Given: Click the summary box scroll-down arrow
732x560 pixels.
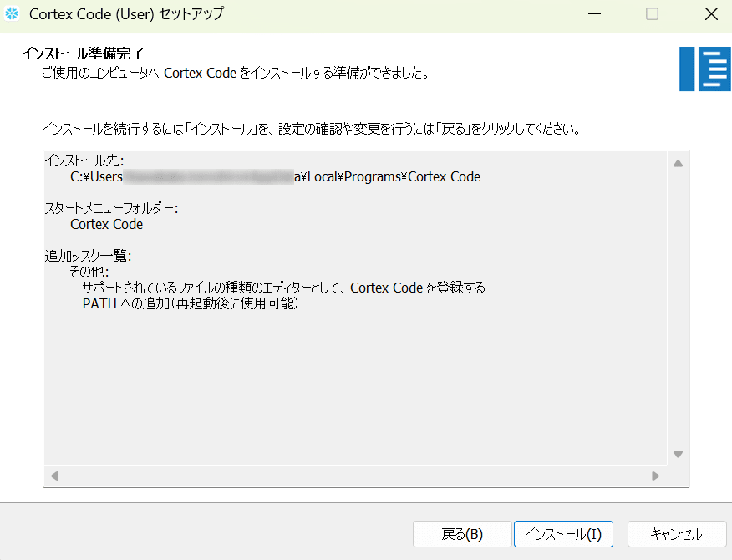Looking at the screenshot, I should pyautogui.click(x=678, y=454).
